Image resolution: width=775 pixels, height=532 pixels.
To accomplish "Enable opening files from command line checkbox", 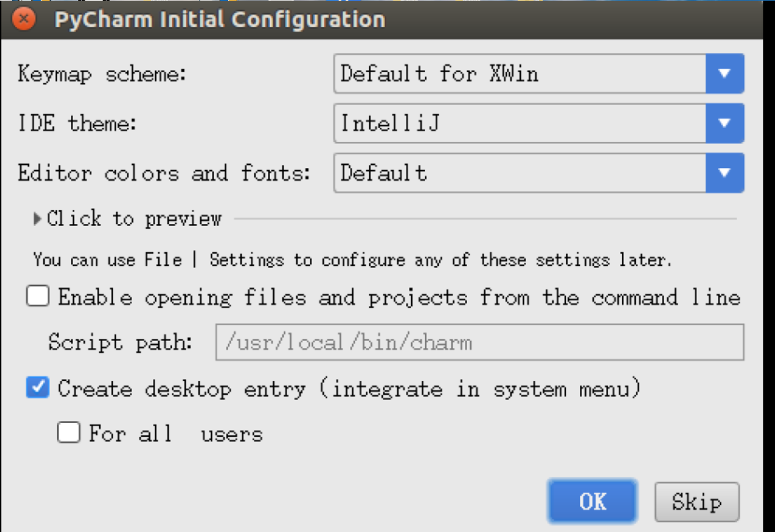I will pos(37,297).
